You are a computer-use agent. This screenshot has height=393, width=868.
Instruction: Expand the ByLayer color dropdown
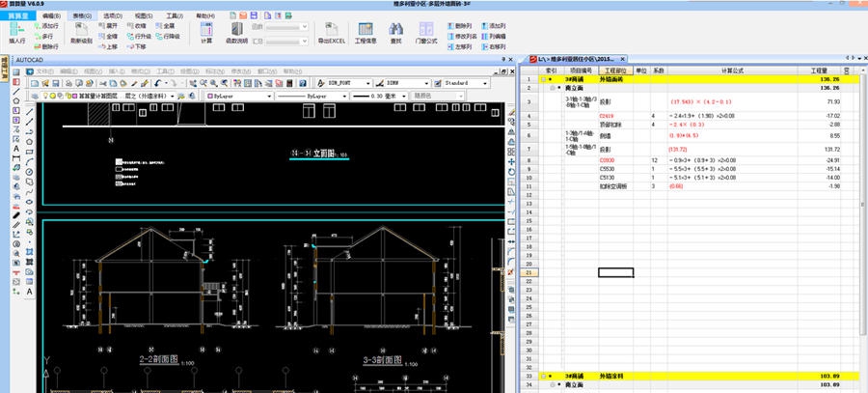[x=268, y=97]
